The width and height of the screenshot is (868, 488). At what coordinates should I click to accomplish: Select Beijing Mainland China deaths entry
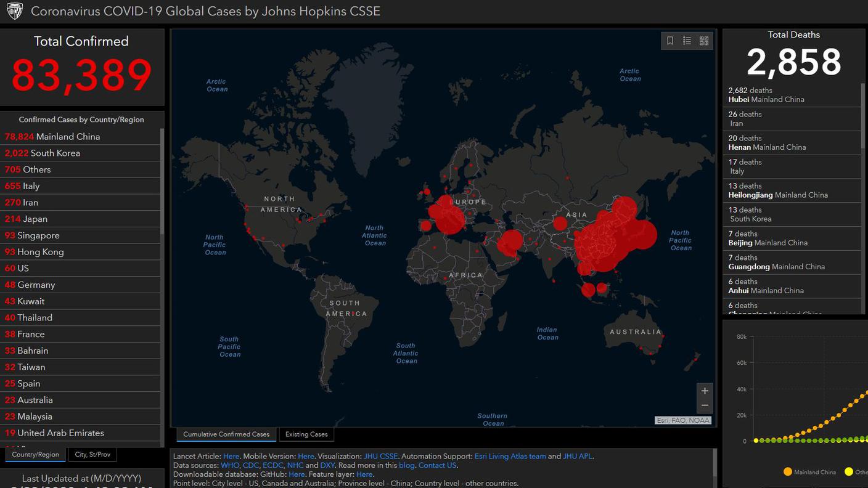[792, 238]
